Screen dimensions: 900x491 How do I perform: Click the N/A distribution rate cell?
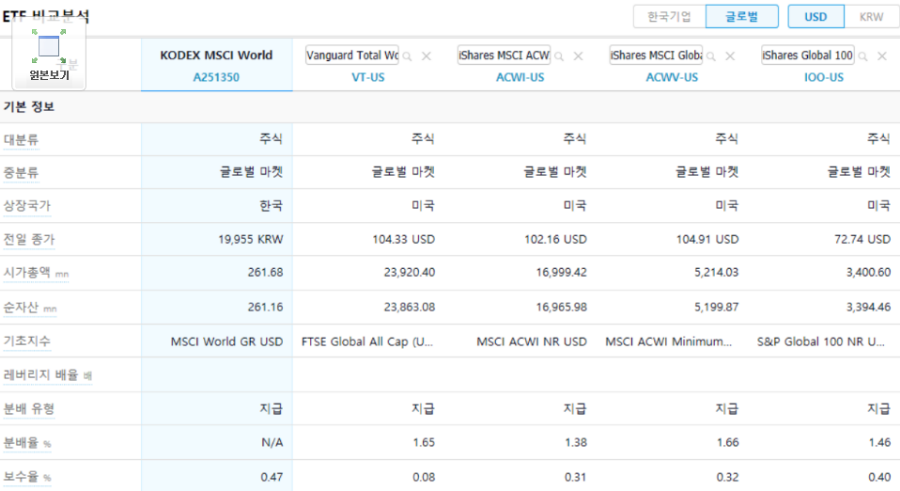(x=272, y=443)
